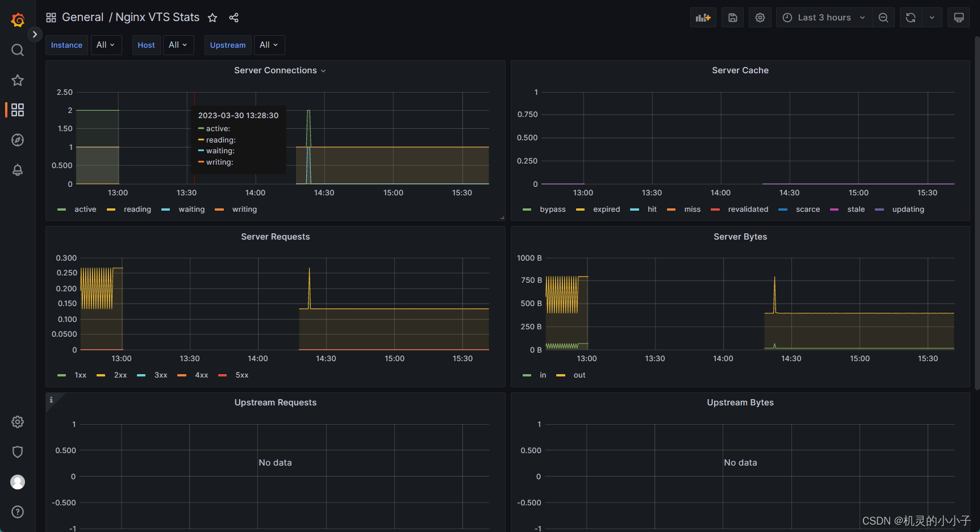The image size is (980, 532).
Task: Toggle the waiting series in legend
Action: (191, 210)
